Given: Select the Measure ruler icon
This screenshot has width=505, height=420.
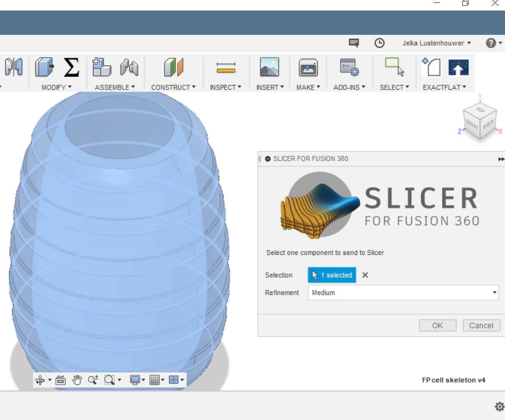Looking at the screenshot, I should pyautogui.click(x=226, y=68).
